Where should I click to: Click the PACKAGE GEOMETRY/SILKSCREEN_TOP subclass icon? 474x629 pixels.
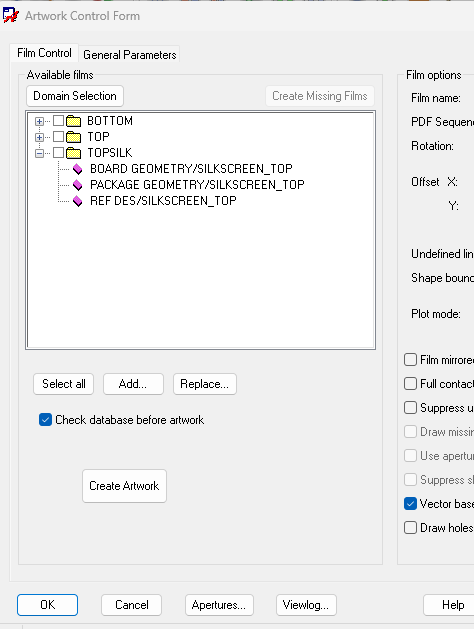77,185
